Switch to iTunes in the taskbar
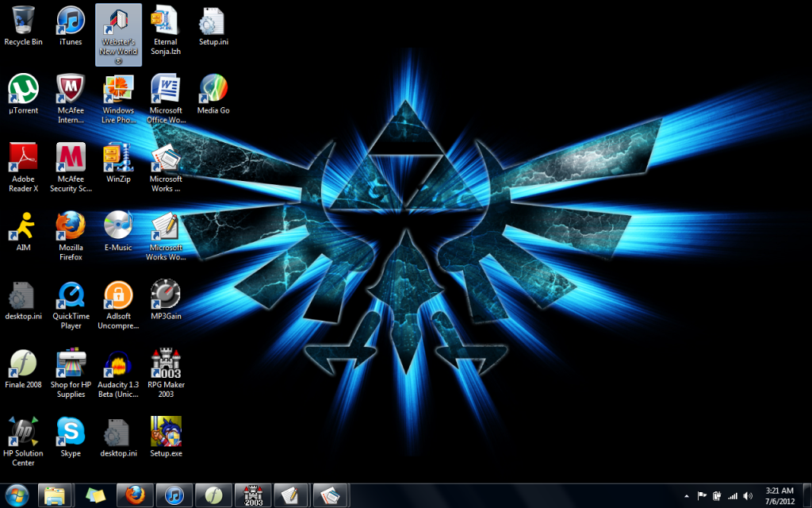This screenshot has width=812, height=508. coord(174,495)
